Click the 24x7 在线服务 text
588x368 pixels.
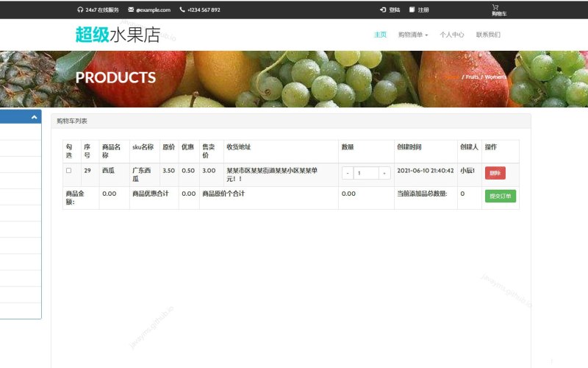tap(102, 10)
